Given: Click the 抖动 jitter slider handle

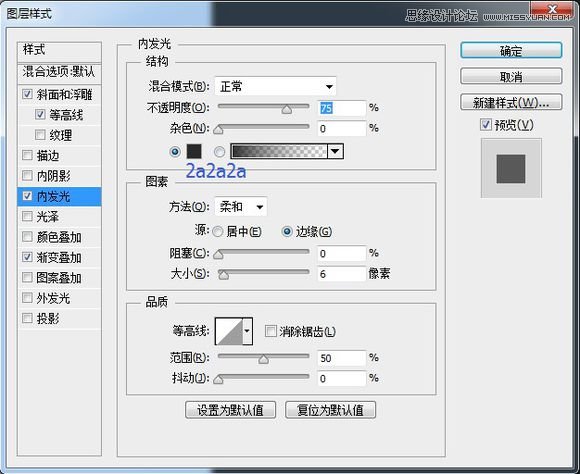Looking at the screenshot, I should click(219, 380).
